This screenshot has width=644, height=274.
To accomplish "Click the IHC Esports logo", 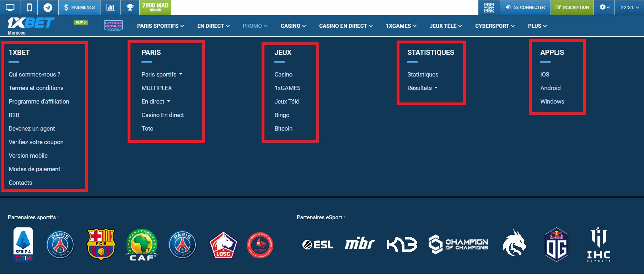I will (x=599, y=245).
